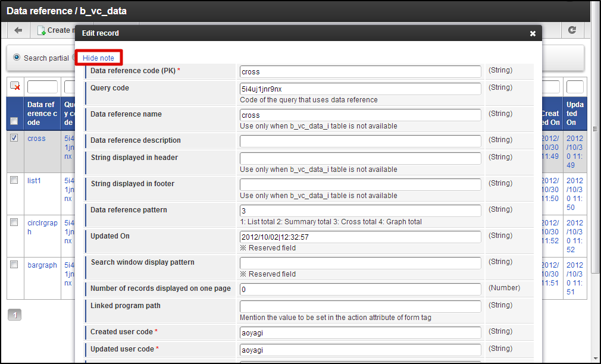Open the bargraph record link
This screenshot has height=364, width=601.
pos(42,265)
